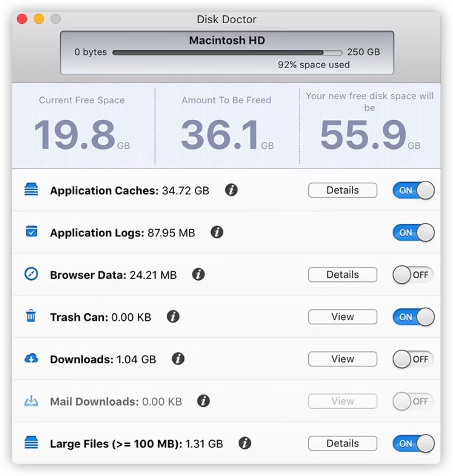Close the Disk Doctor window
The image size is (453, 476).
[22, 19]
